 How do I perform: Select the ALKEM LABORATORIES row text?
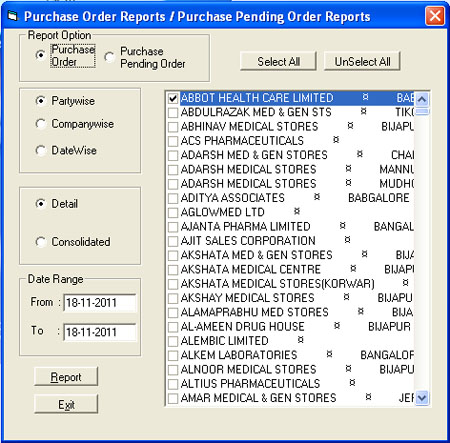coord(239,356)
